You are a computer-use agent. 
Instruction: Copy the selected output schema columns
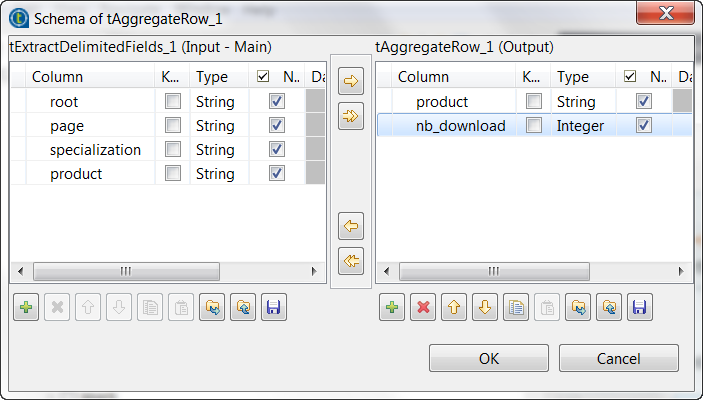point(516,308)
